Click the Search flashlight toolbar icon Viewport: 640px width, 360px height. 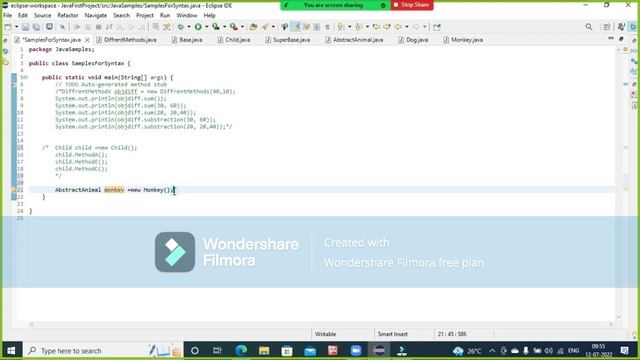click(265, 27)
